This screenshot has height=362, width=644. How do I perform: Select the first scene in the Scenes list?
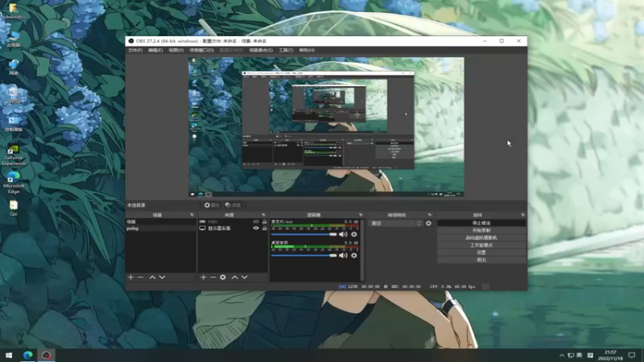pos(160,222)
